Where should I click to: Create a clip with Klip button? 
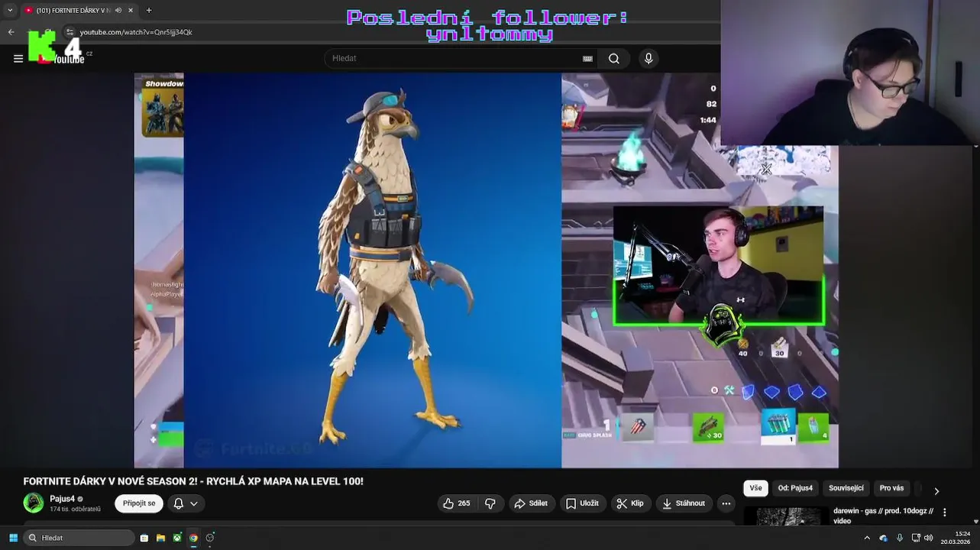pos(631,503)
